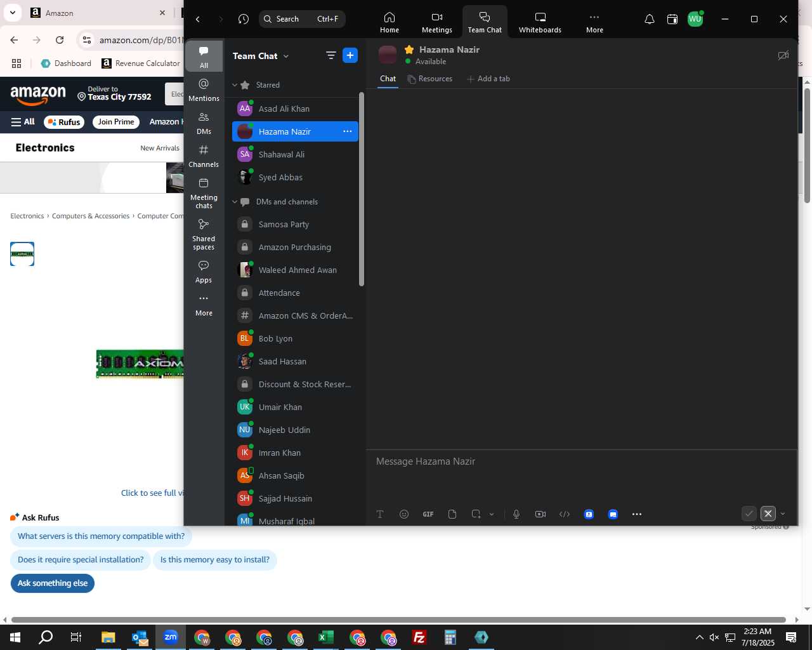Screen dimensions: 812x650
Task: Click Join Prime on Amazon page
Action: pos(116,122)
